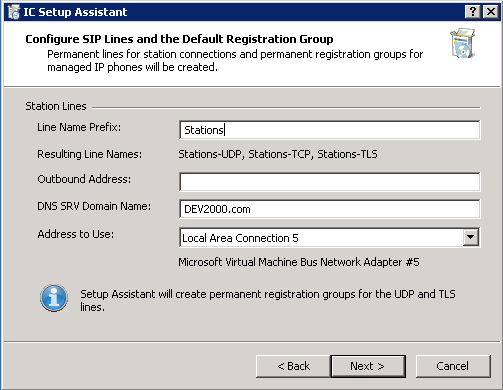Screen dimensions: 503x390
Task: Click the DNS SRV Domain Name field
Action: click(330, 209)
